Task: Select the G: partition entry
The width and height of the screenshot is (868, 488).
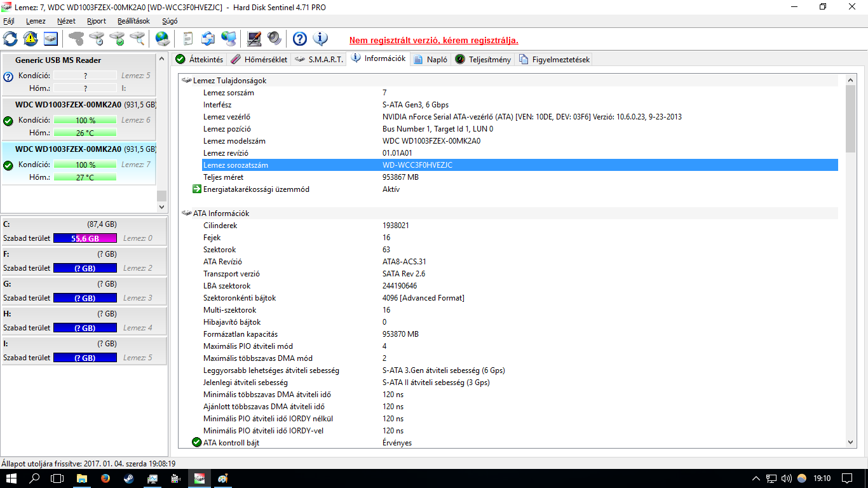Action: [x=84, y=291]
